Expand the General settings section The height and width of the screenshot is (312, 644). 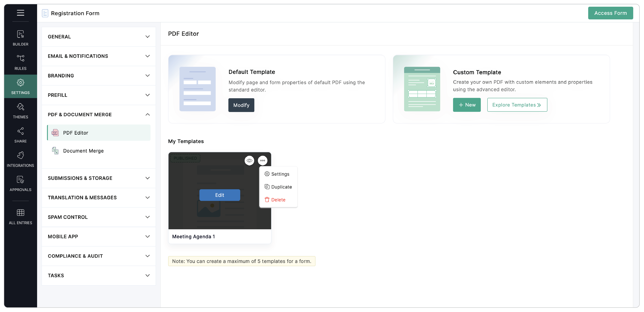(99, 37)
